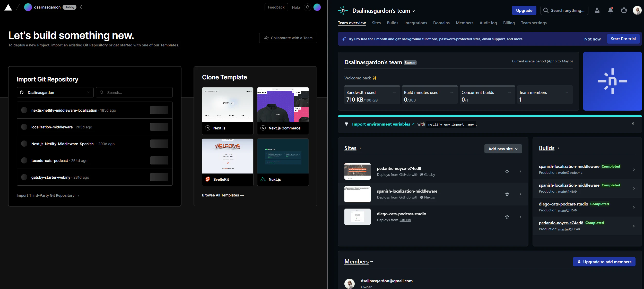This screenshot has width=644, height=289.
Task: Select the Next.js Commerce template thumbnail
Action: pos(283,105)
